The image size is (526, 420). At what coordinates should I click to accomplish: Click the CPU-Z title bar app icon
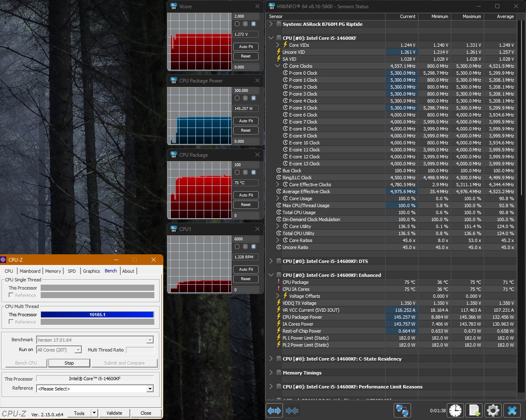coord(3,260)
